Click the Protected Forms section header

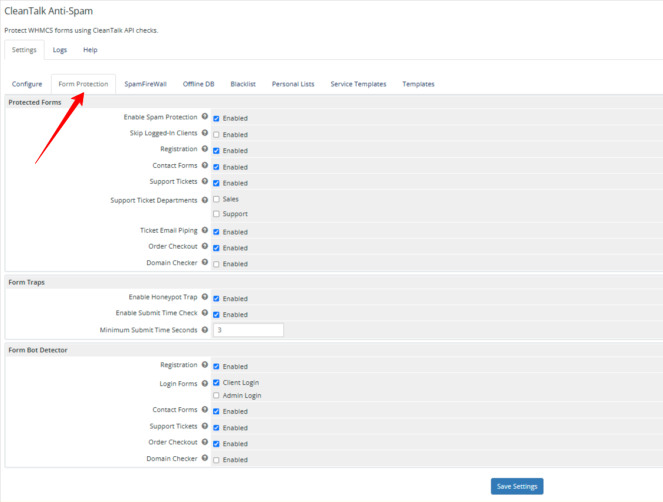tap(35, 102)
